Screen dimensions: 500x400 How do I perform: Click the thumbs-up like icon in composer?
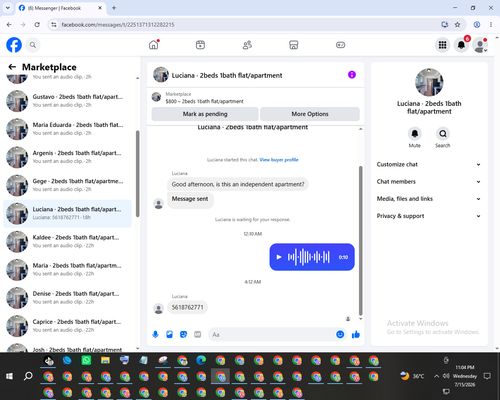click(x=356, y=334)
